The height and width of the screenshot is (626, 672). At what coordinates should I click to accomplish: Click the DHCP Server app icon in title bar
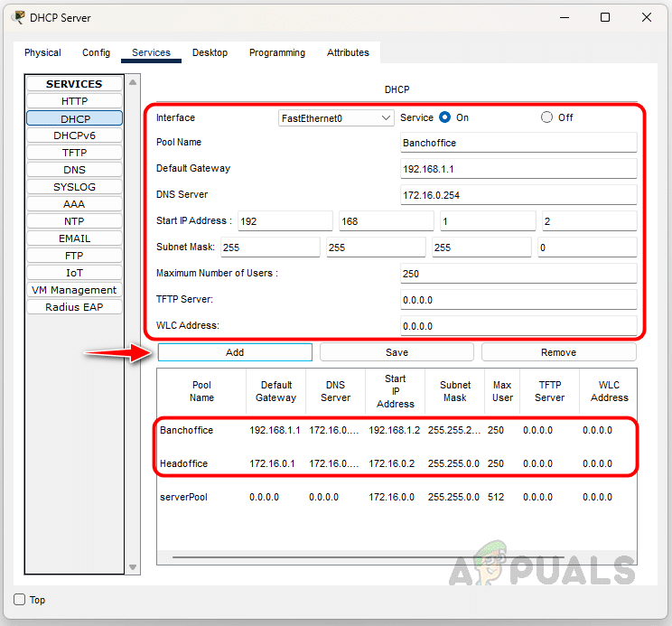(17, 17)
